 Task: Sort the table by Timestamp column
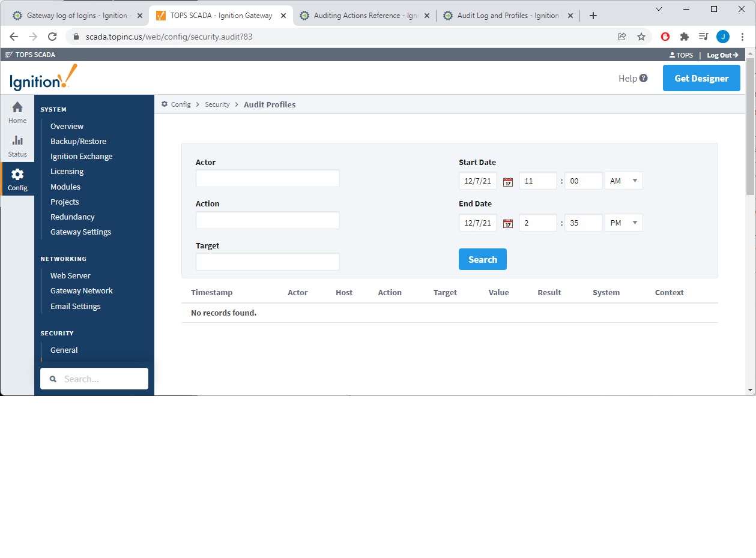(x=211, y=292)
